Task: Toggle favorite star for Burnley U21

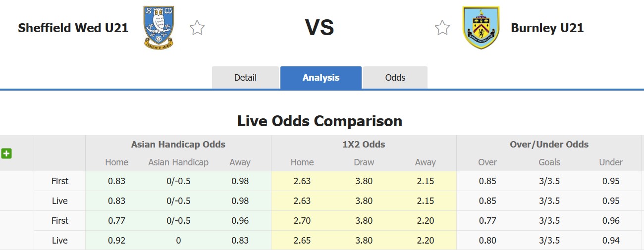Action: coord(442,28)
